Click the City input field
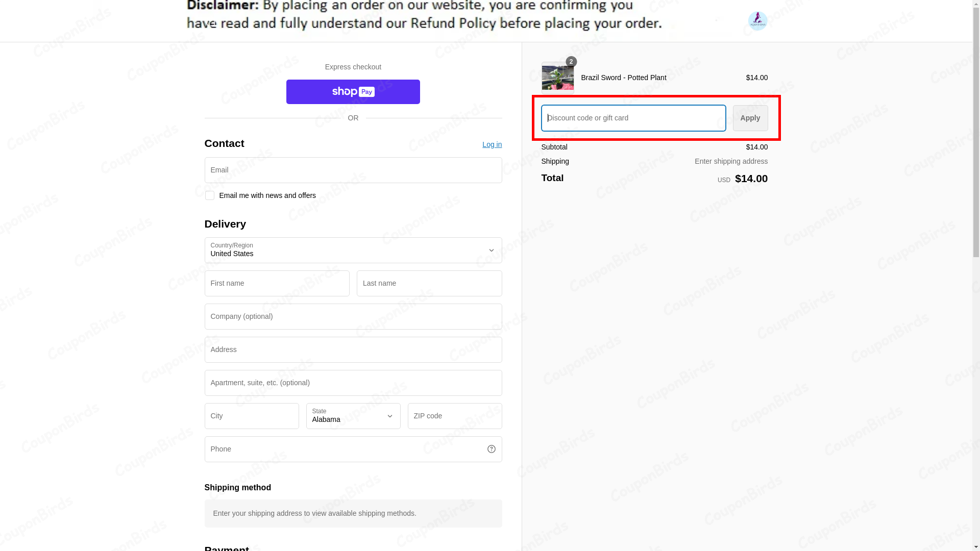 point(252,416)
